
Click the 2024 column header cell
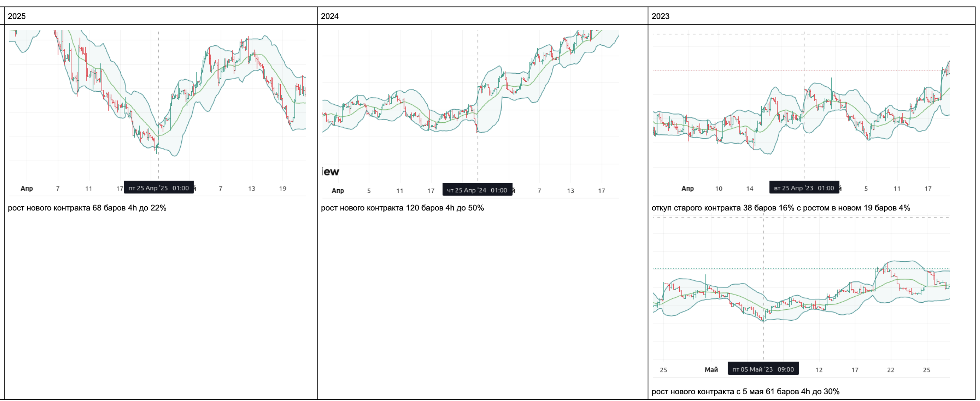[x=482, y=16]
